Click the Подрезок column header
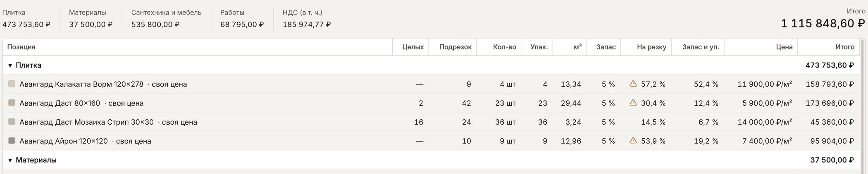This screenshot has height=174, width=868. (x=455, y=47)
